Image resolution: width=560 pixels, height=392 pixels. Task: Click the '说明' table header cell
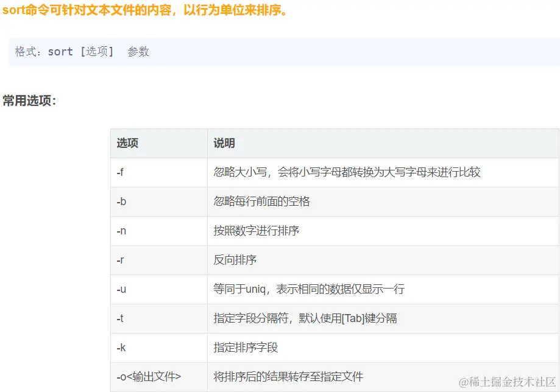383,144
